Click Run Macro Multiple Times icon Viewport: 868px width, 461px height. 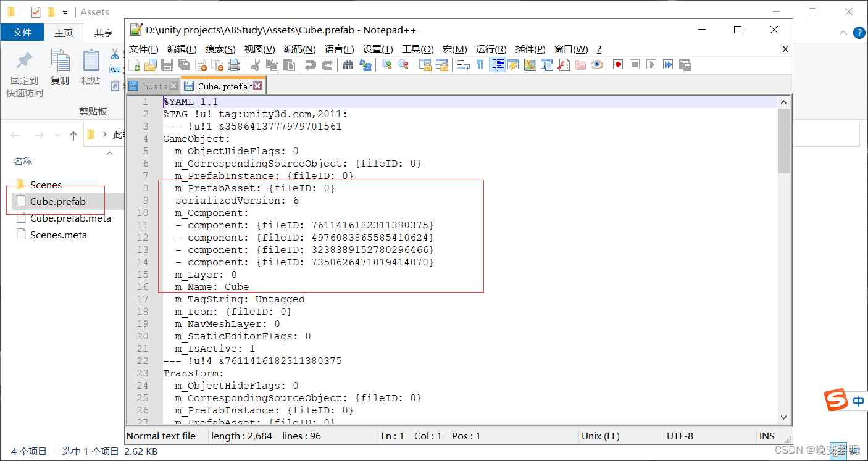668,65
